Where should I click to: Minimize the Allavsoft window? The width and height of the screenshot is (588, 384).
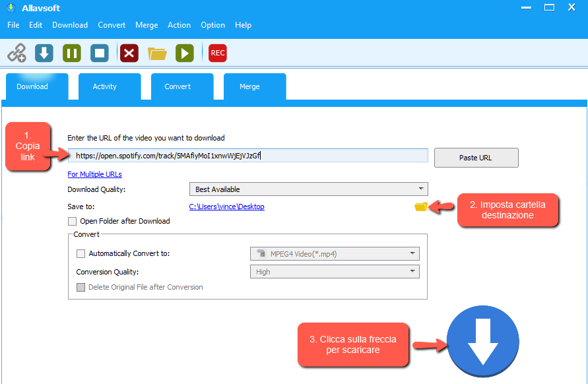click(x=527, y=7)
